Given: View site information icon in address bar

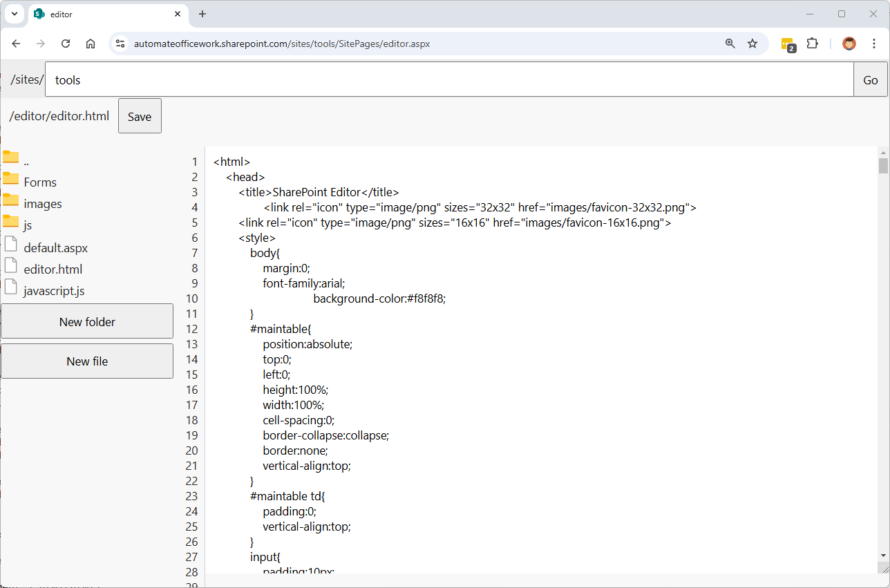Looking at the screenshot, I should tap(120, 44).
